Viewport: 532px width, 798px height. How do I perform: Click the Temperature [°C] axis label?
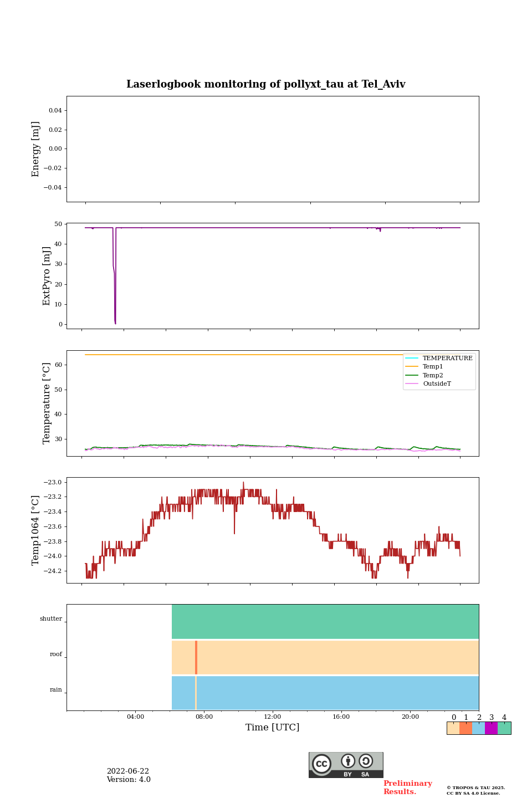47,403
